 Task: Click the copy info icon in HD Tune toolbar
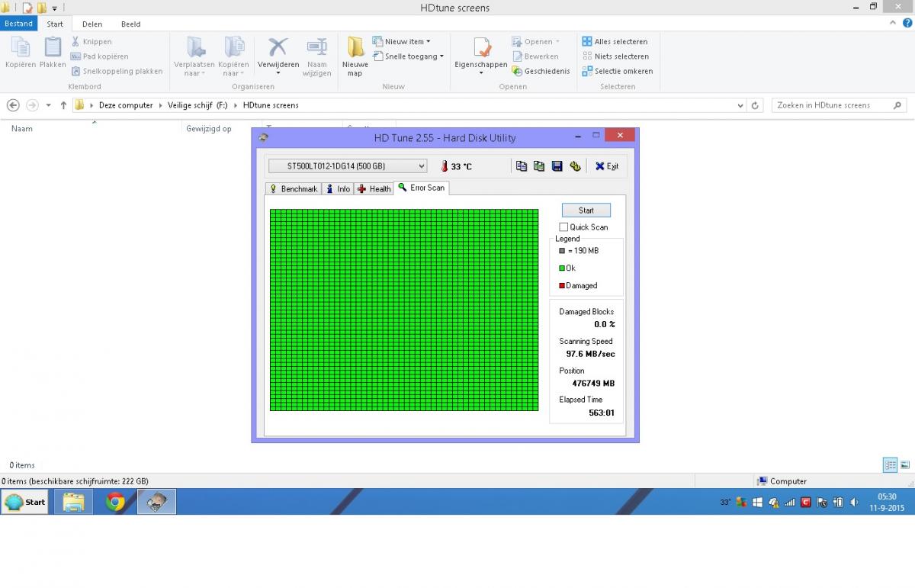522,166
